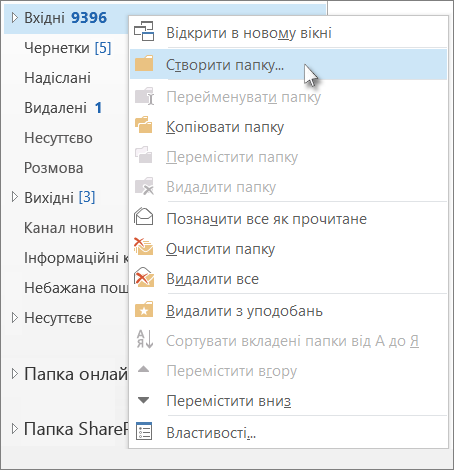Click the delete folder icon
This screenshot has height=470, width=454.
coord(144,186)
